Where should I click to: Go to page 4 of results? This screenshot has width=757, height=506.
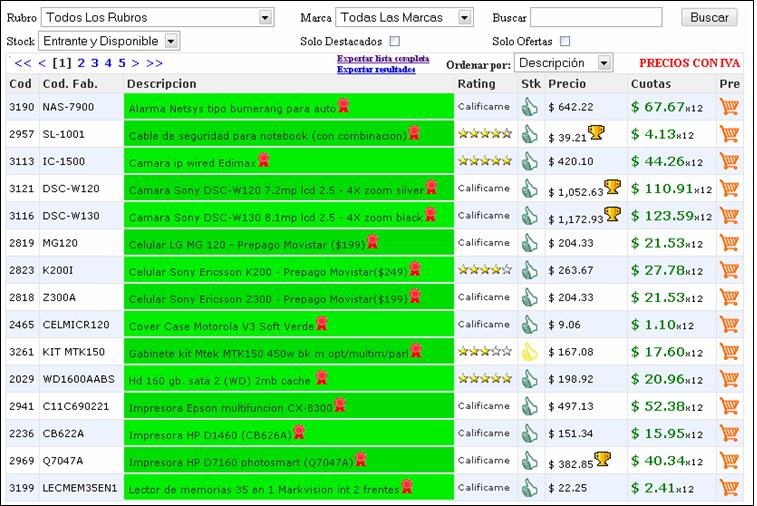[x=108, y=63]
